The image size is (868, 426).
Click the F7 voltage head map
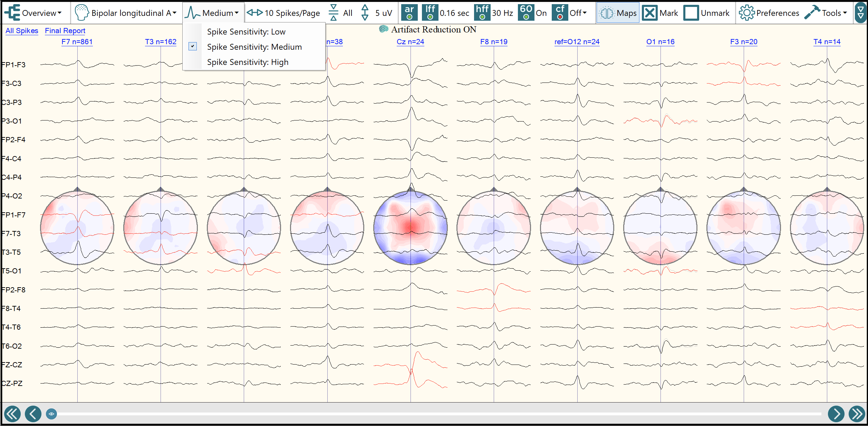tap(77, 227)
